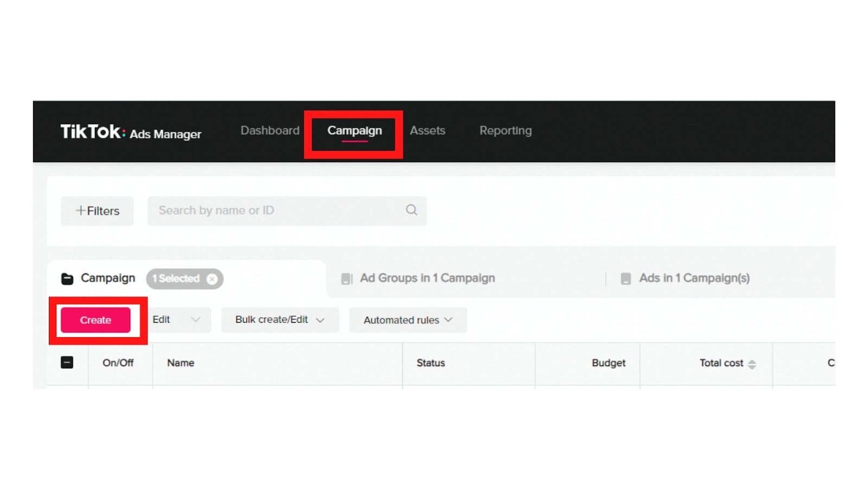Create a new campaign
Image resolution: width=868 pixels, height=488 pixels.
pos(95,320)
